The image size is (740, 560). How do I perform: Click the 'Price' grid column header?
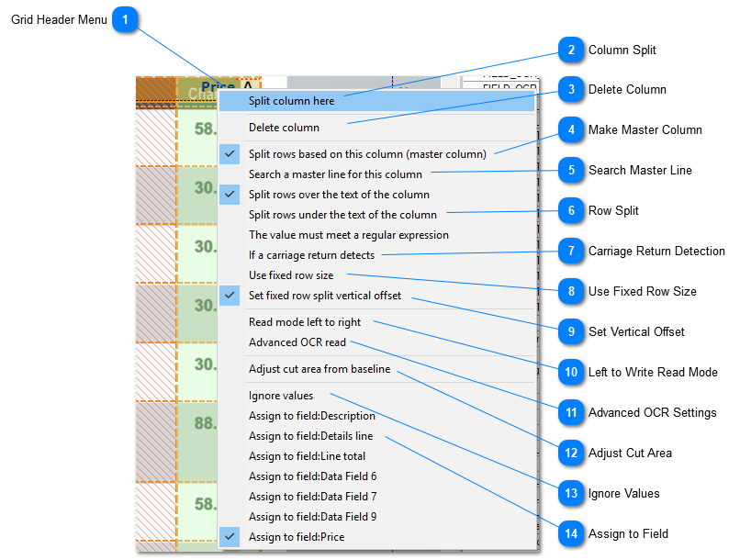(x=219, y=85)
